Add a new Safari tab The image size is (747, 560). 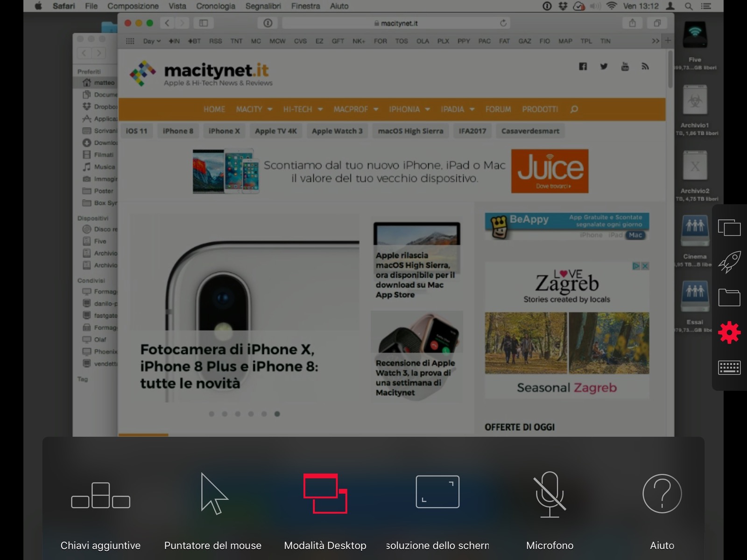(668, 41)
